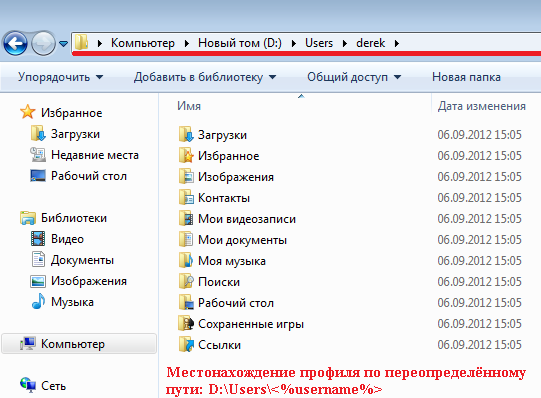Image resolution: width=541 pixels, height=398 pixels.
Task: Select the Контакты folder icon
Action: pos(186,197)
